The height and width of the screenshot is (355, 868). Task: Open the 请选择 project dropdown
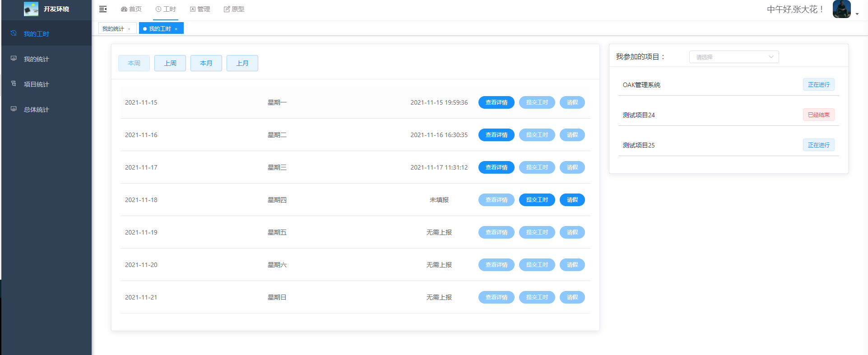pyautogui.click(x=734, y=57)
